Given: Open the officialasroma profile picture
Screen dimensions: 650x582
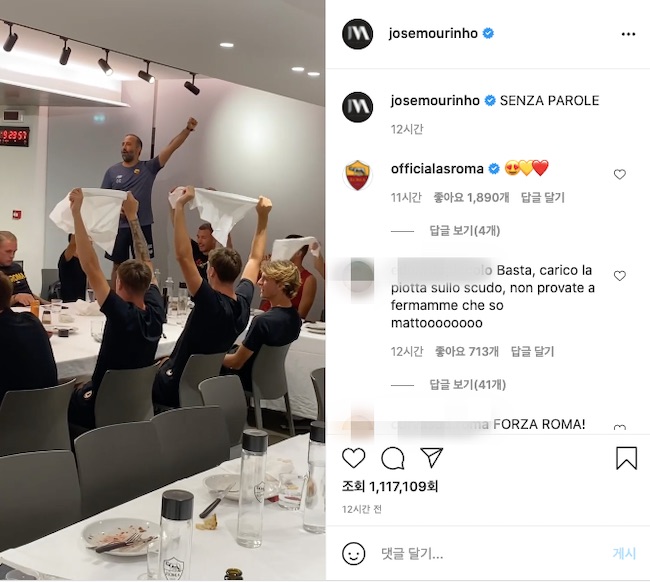Looking at the screenshot, I should coord(358,175).
